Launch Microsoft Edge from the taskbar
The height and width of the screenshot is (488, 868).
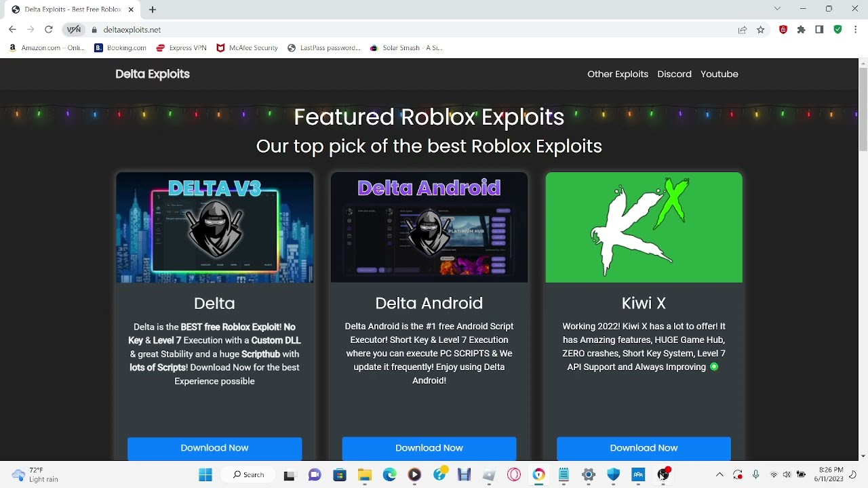(x=389, y=474)
